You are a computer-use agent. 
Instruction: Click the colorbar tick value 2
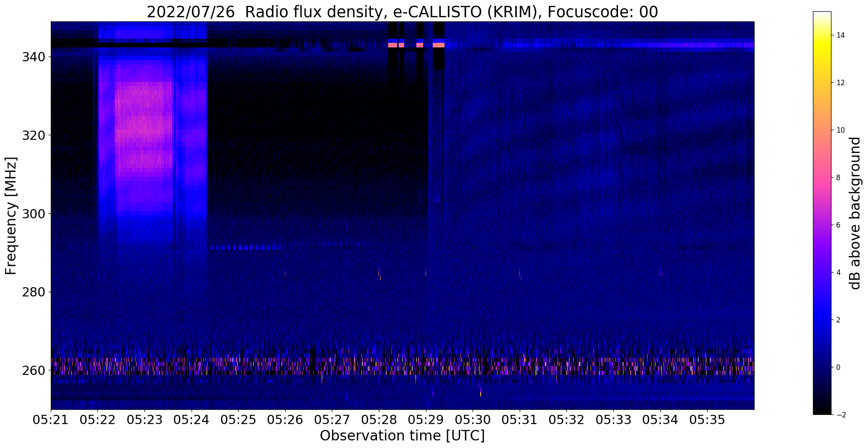coord(838,320)
